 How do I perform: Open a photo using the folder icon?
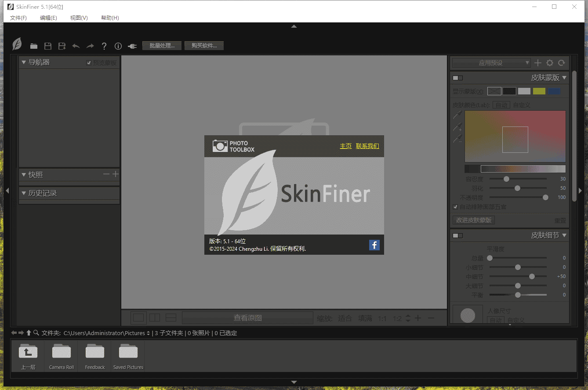click(x=33, y=46)
